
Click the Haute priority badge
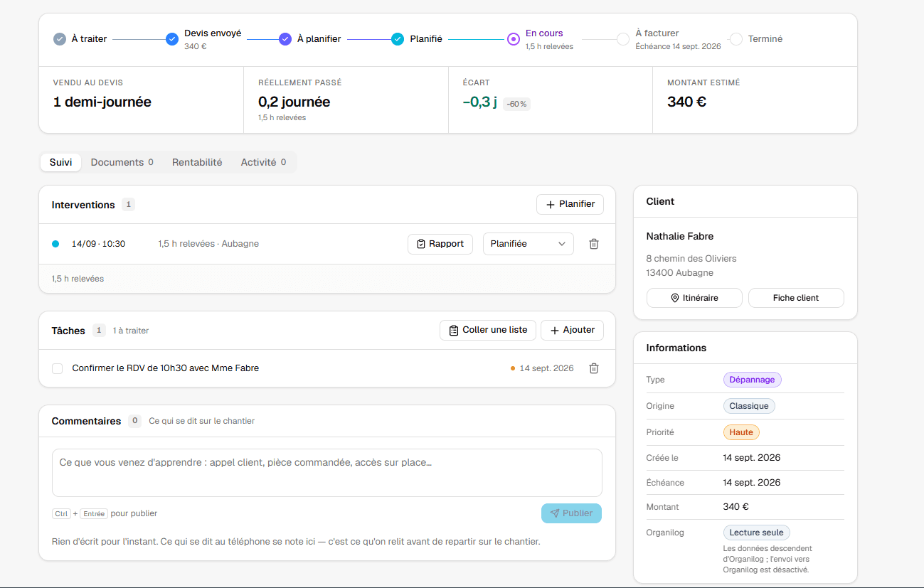(741, 432)
